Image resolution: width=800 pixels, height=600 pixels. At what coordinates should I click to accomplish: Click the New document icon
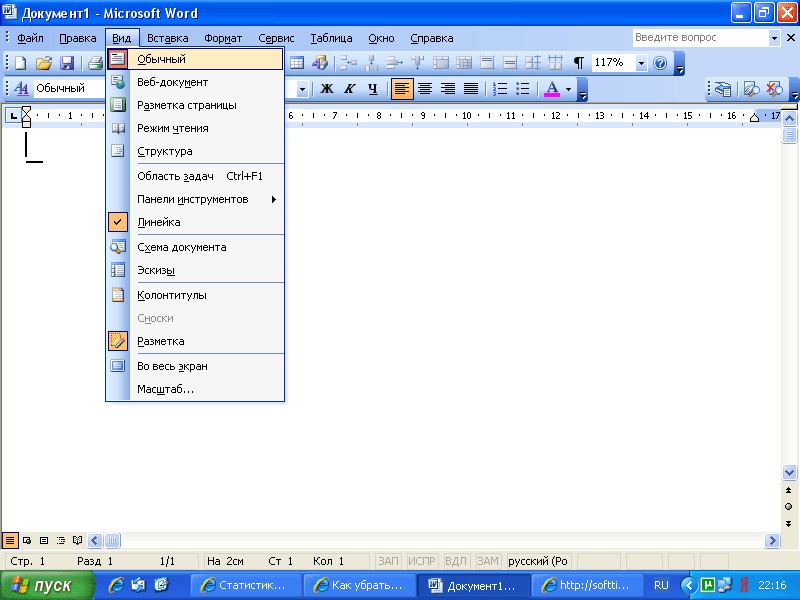click(x=20, y=63)
